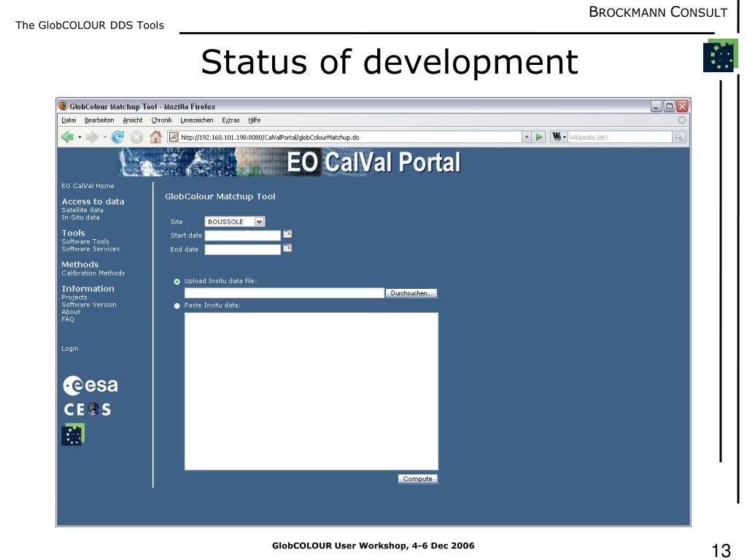Open the Datei menu
The height and width of the screenshot is (560, 747).
pos(69,120)
